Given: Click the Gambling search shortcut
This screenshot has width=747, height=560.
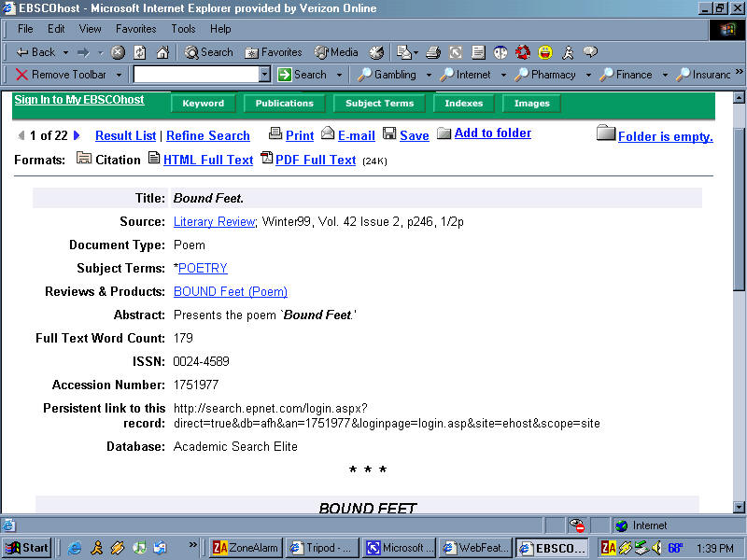Looking at the screenshot, I should (387, 75).
